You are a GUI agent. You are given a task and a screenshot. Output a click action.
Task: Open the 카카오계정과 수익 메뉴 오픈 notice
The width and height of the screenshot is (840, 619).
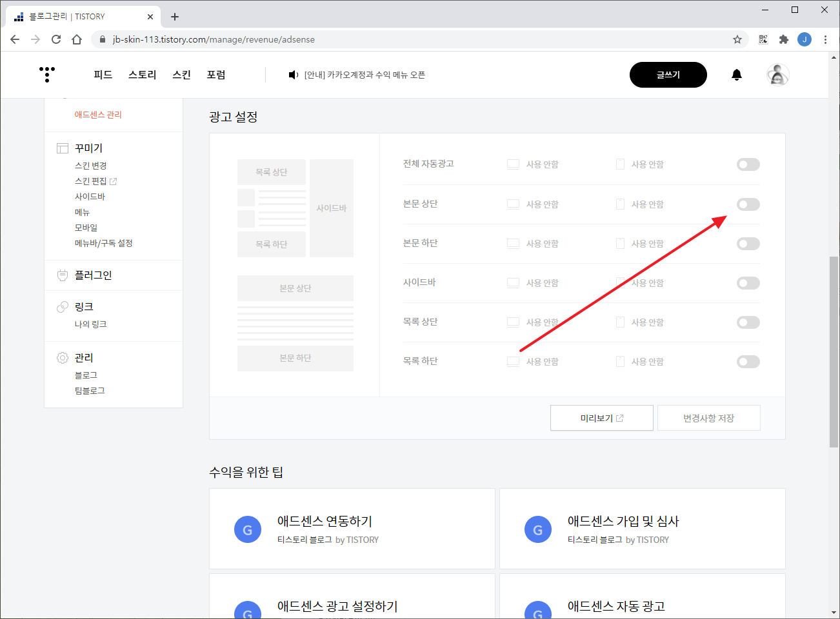point(365,75)
